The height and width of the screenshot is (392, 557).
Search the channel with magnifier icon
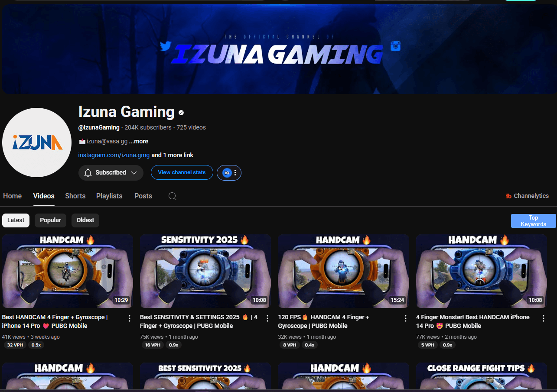point(172,196)
